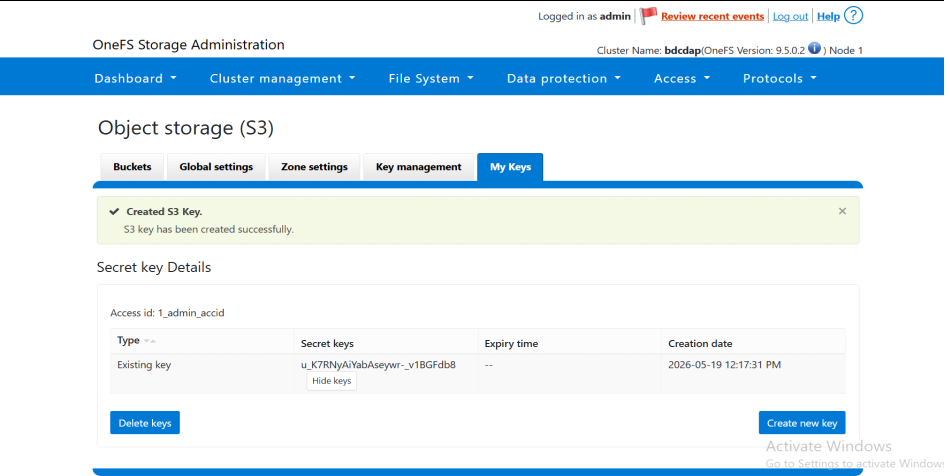Click the Review recent events link

pos(712,16)
